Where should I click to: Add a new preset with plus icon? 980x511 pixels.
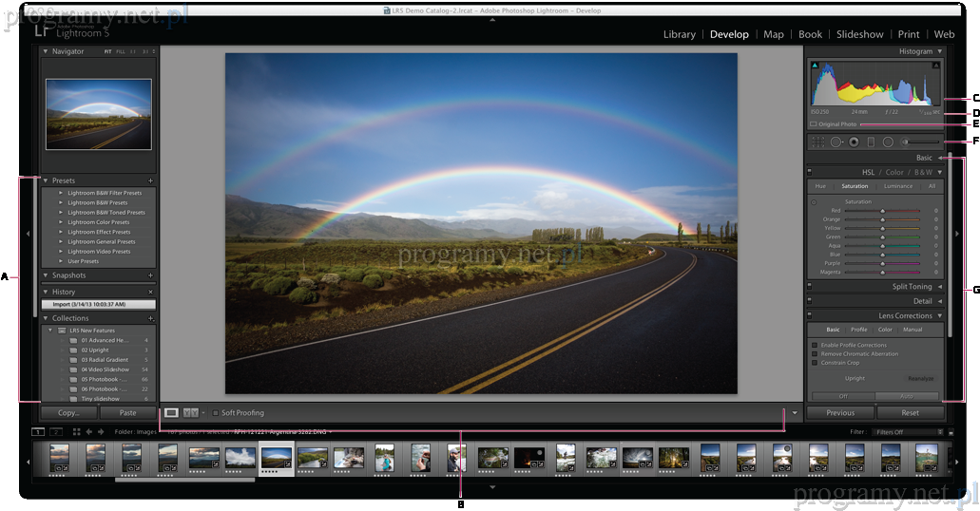150,180
